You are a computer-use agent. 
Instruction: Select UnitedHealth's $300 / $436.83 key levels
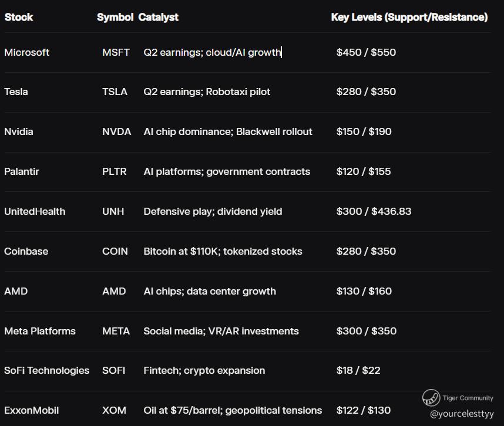pyautogui.click(x=374, y=211)
